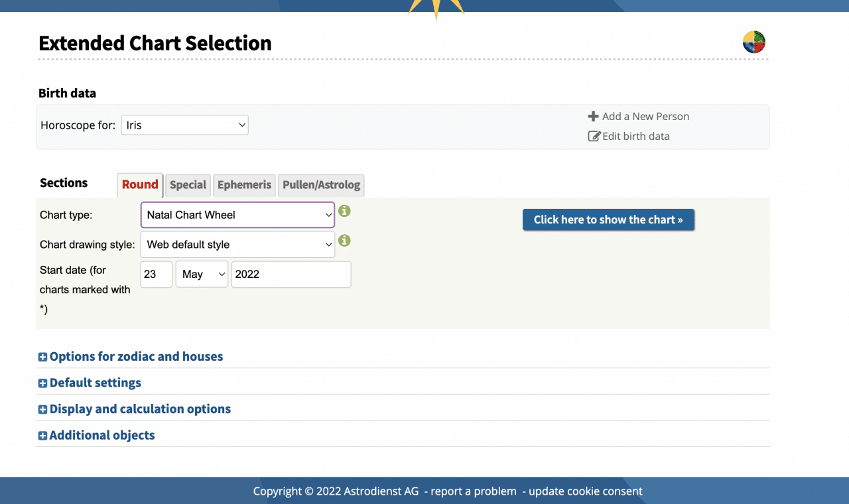Click the report a problem link

pos(474,491)
